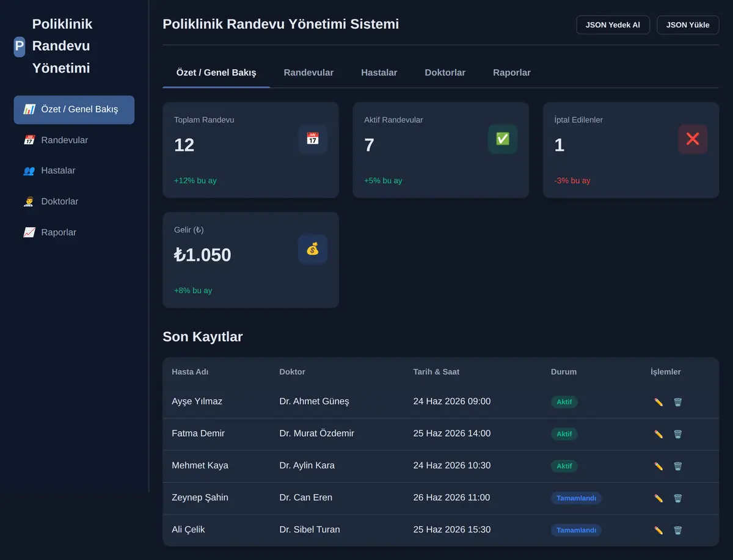Click the Durum column header

point(564,372)
